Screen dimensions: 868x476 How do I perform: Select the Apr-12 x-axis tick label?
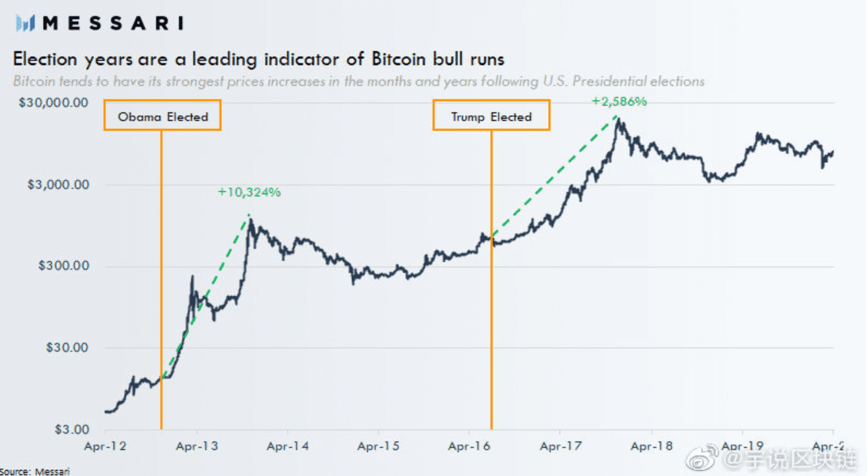105,446
